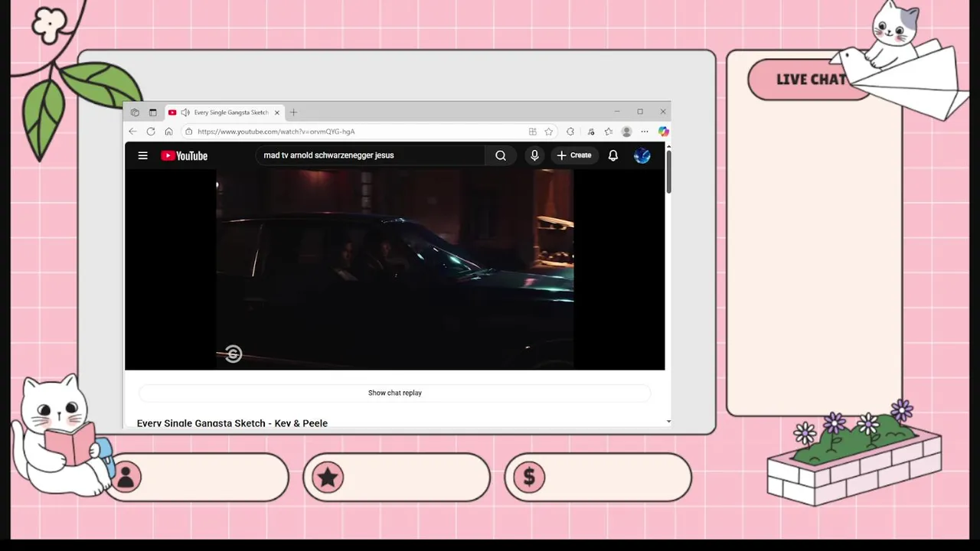Screen dimensions: 980x551
Task: Open browser extensions puzzle icon
Action: pyautogui.click(x=570, y=132)
